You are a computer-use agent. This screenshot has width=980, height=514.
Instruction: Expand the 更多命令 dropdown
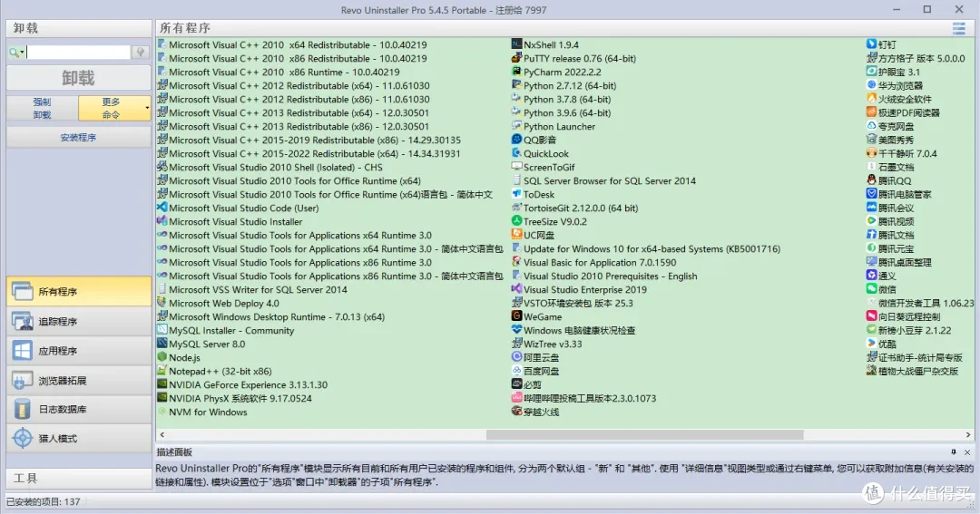coord(147,108)
